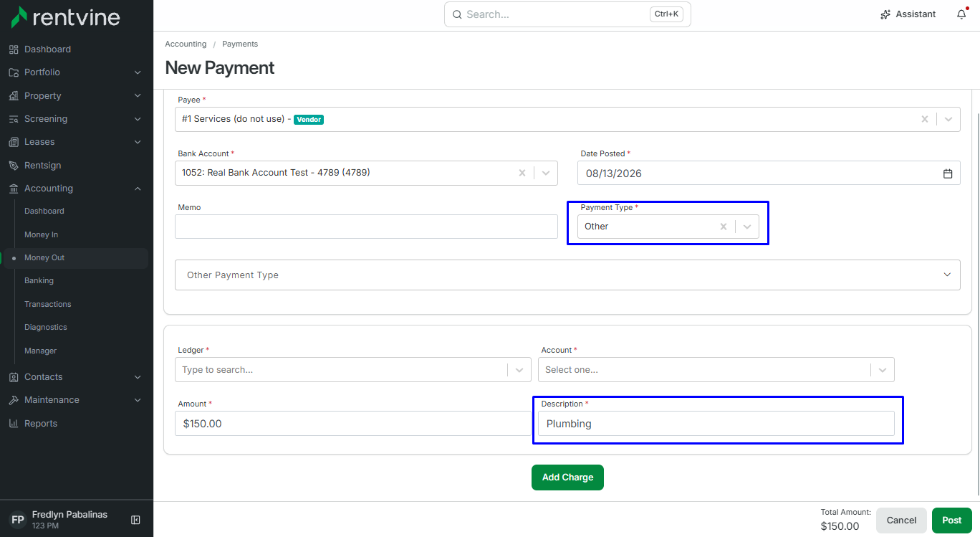
Task: Open Money In submenu item
Action: coord(42,234)
